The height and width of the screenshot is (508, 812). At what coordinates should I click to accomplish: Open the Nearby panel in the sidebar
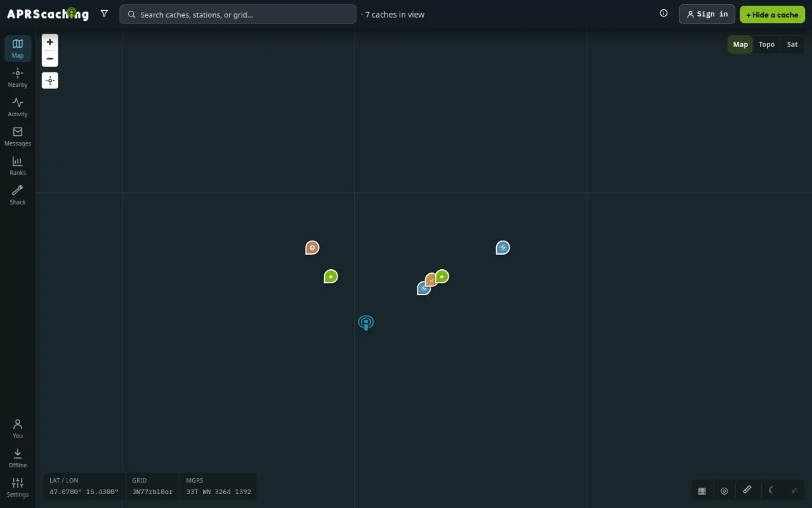(x=18, y=77)
